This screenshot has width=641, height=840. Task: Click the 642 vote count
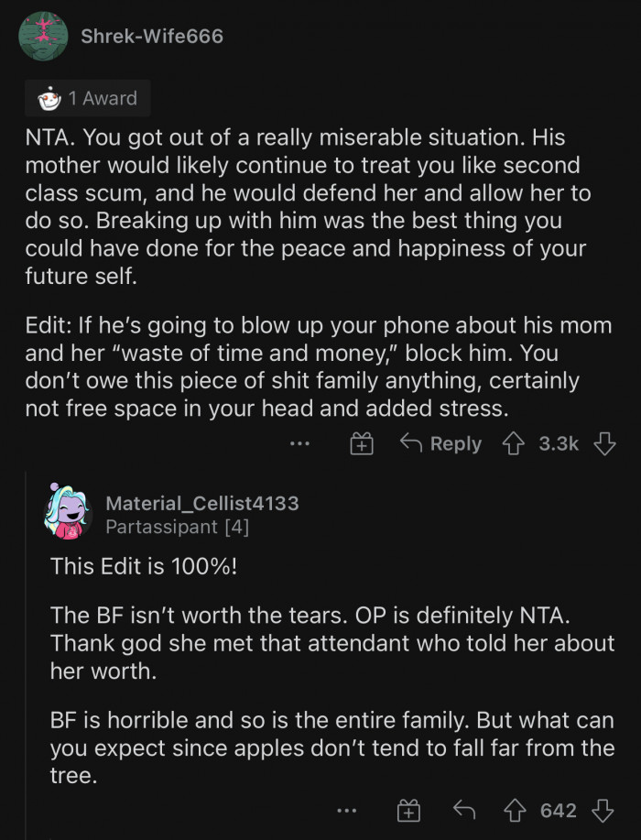pyautogui.click(x=557, y=810)
